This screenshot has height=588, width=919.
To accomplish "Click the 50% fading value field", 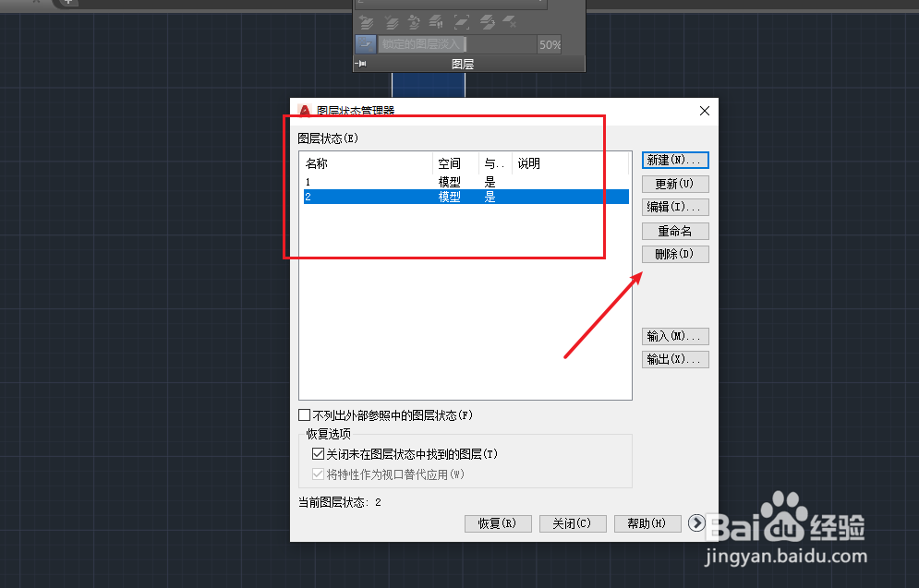I will [550, 44].
